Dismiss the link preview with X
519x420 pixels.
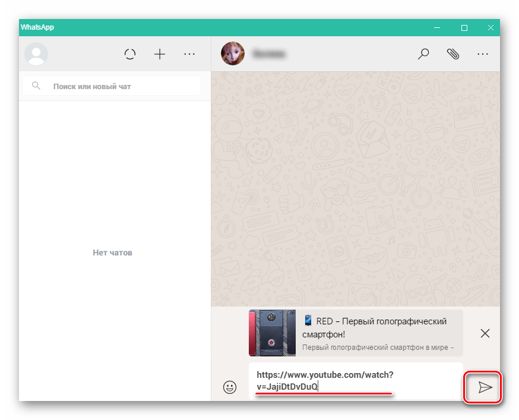(x=485, y=333)
